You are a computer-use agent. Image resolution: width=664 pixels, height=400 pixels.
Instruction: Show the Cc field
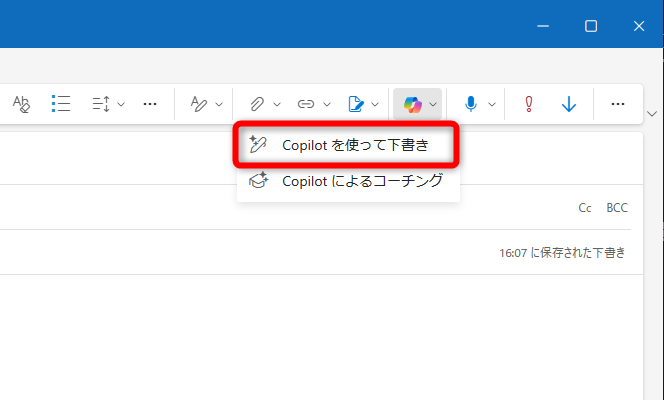[x=585, y=208]
